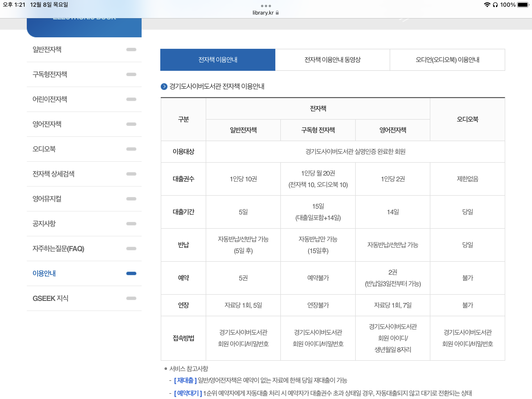The height and width of the screenshot is (399, 532).
Task: Tap the padlock icon next to library.kr
Action: [x=277, y=13]
